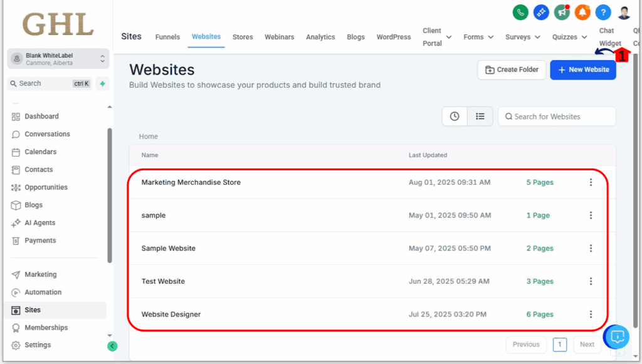
Task: Open Conversations in sidebar
Action: coord(47,134)
